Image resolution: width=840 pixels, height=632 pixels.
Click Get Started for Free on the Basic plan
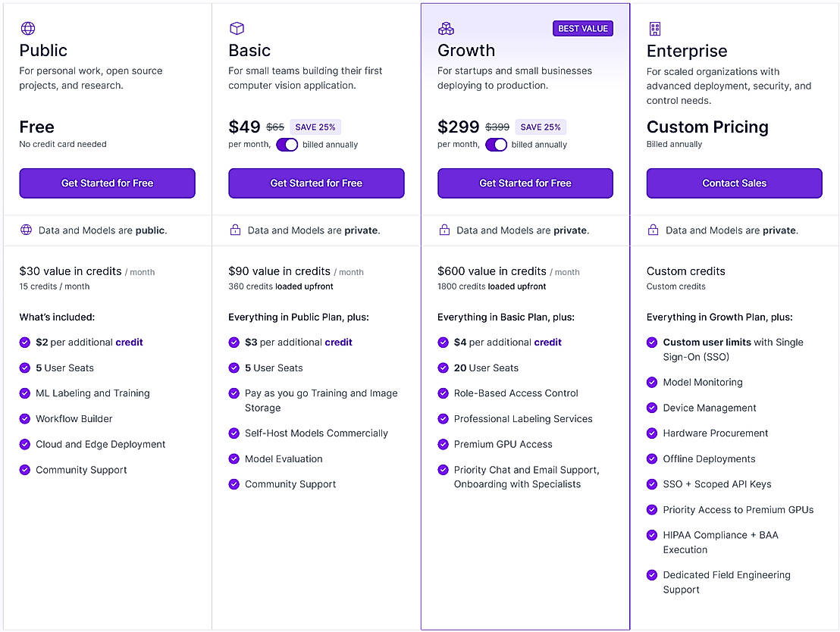(x=316, y=183)
